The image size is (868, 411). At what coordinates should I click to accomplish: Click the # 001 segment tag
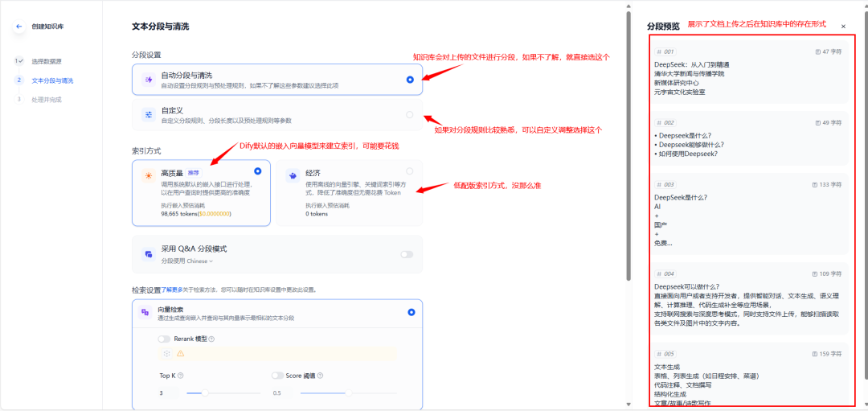click(x=665, y=51)
